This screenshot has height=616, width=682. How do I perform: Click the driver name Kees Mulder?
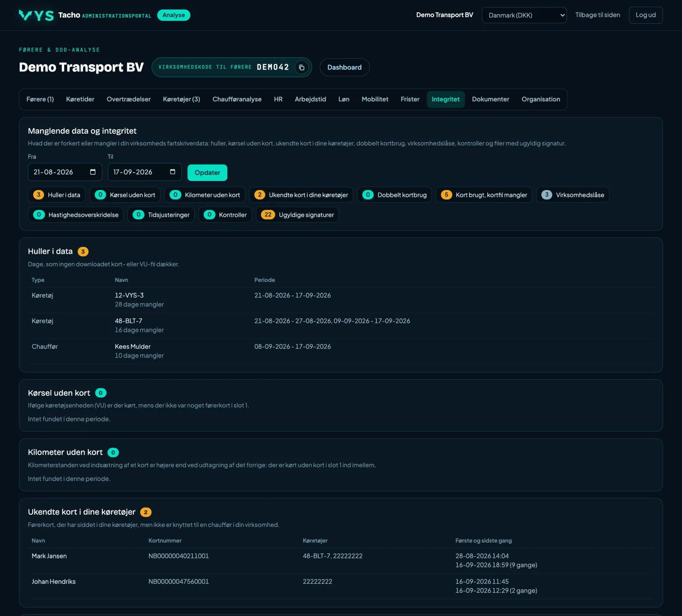(x=133, y=346)
